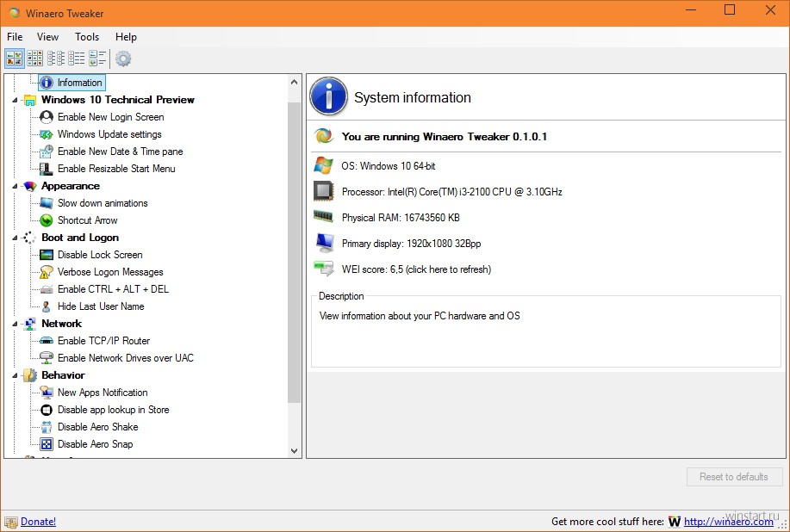Refresh the WEI score
Image resolution: width=790 pixels, height=532 pixels.
(416, 269)
